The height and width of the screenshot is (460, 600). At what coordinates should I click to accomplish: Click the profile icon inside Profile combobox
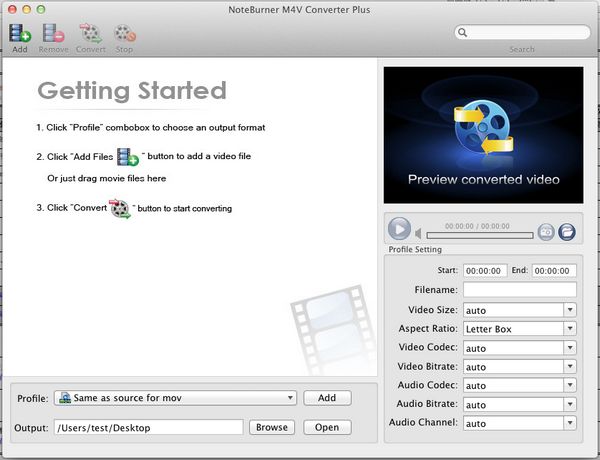65,398
